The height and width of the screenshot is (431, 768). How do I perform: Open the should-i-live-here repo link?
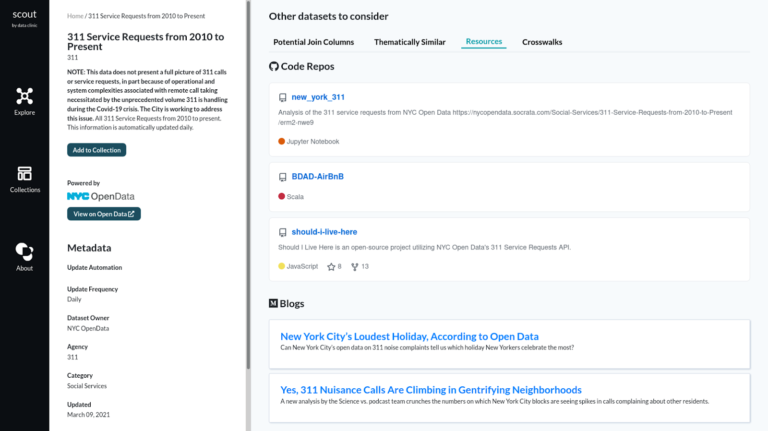pos(324,232)
